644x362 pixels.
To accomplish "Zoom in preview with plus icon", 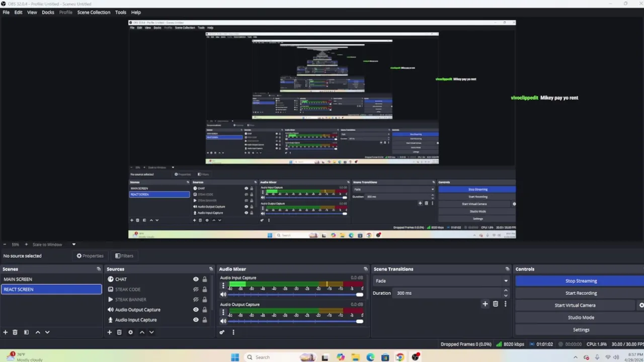I will click(x=26, y=244).
